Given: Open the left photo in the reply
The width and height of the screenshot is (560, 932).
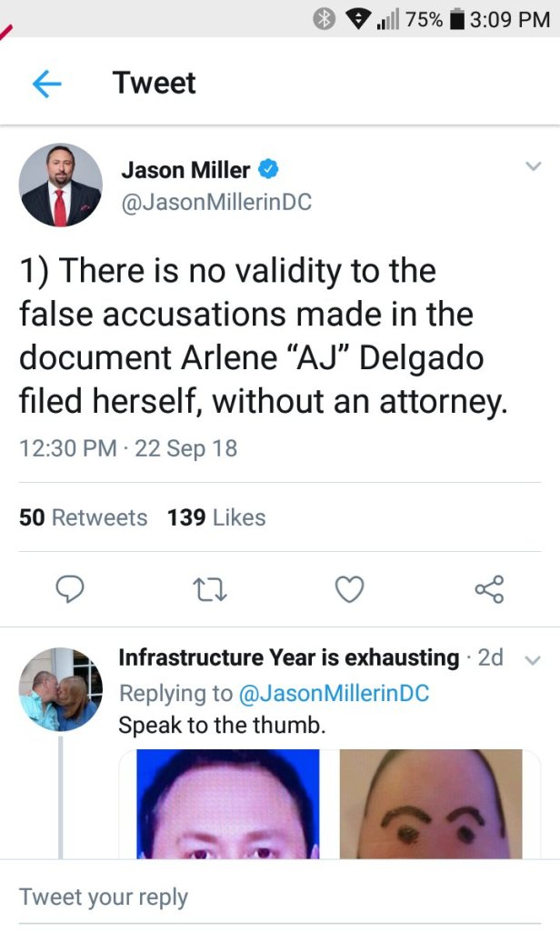Looking at the screenshot, I should pos(228,804).
